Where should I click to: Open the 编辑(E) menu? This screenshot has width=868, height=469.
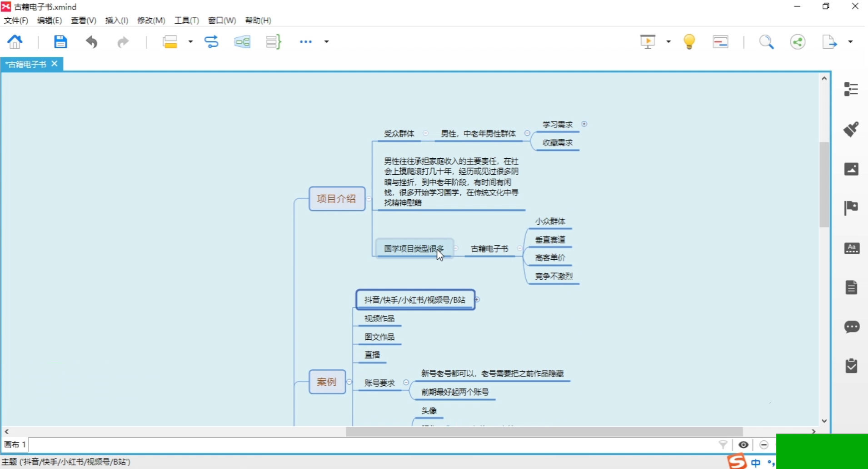49,20
